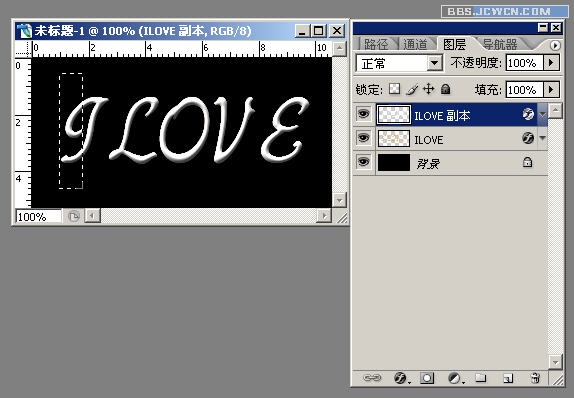
Task: Expand effects list of ILOVE 副本 layer
Action: point(542,115)
